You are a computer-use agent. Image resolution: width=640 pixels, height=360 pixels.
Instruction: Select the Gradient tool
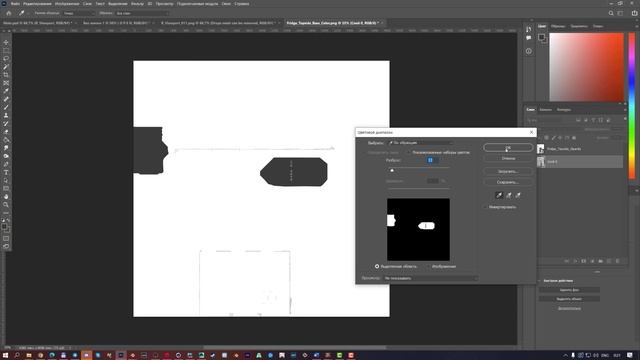click(6, 140)
